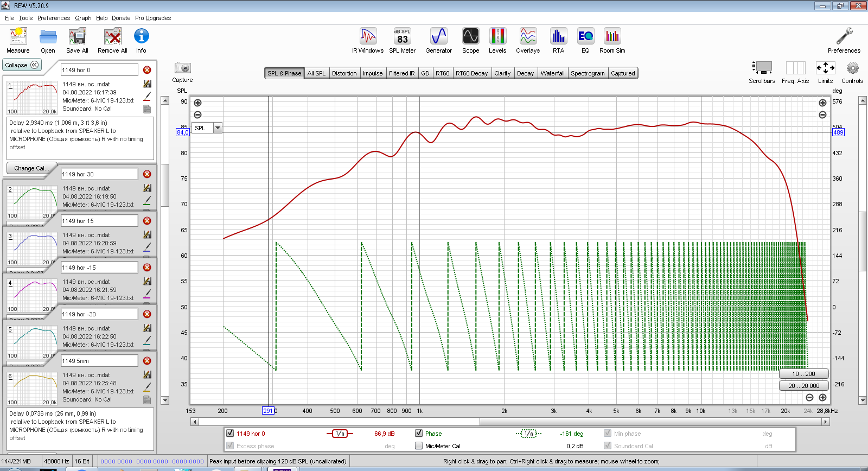Zoom in vertical axis at top left of graph

coord(198,103)
